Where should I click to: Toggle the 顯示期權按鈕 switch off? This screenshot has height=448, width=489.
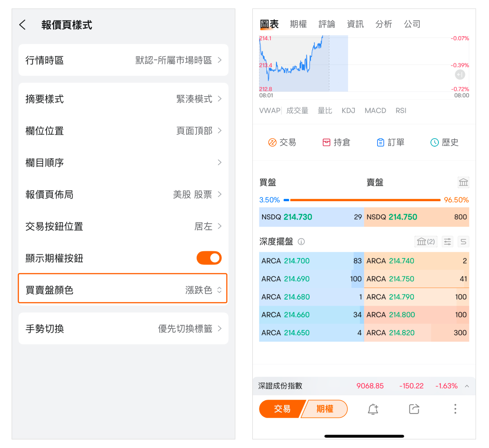(209, 258)
